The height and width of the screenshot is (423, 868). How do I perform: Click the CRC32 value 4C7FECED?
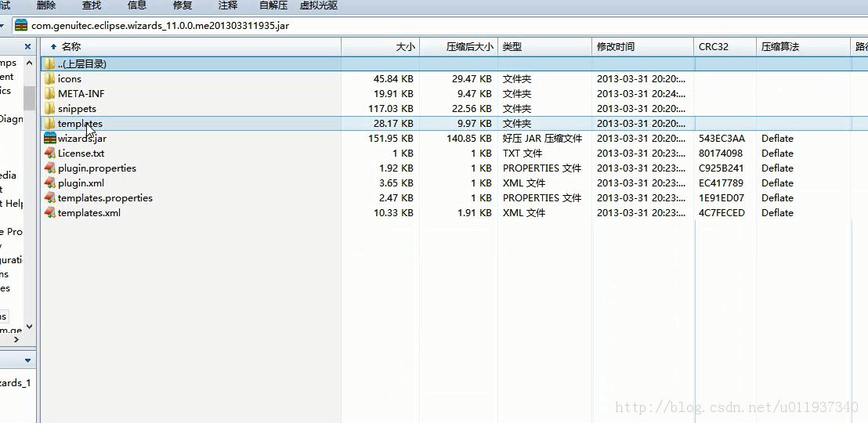[x=722, y=213]
